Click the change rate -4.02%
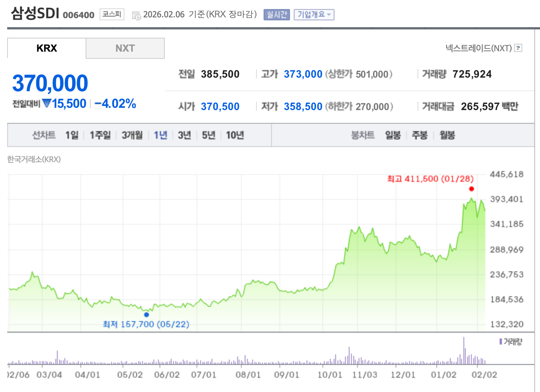 pyautogui.click(x=115, y=103)
